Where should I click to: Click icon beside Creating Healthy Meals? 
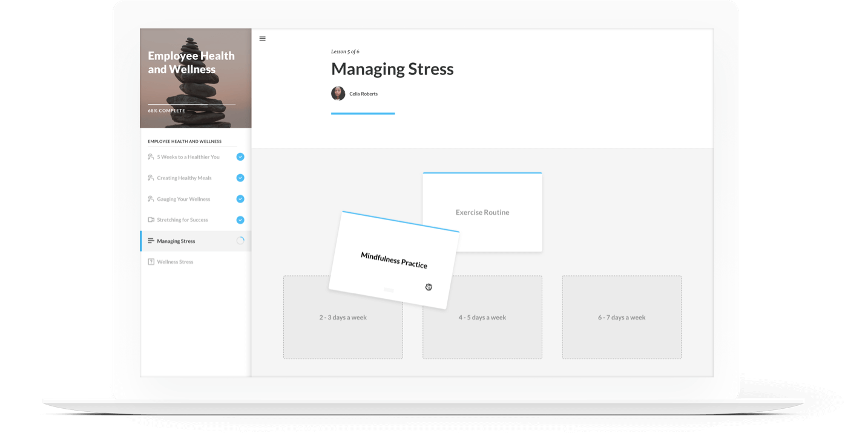tap(151, 178)
